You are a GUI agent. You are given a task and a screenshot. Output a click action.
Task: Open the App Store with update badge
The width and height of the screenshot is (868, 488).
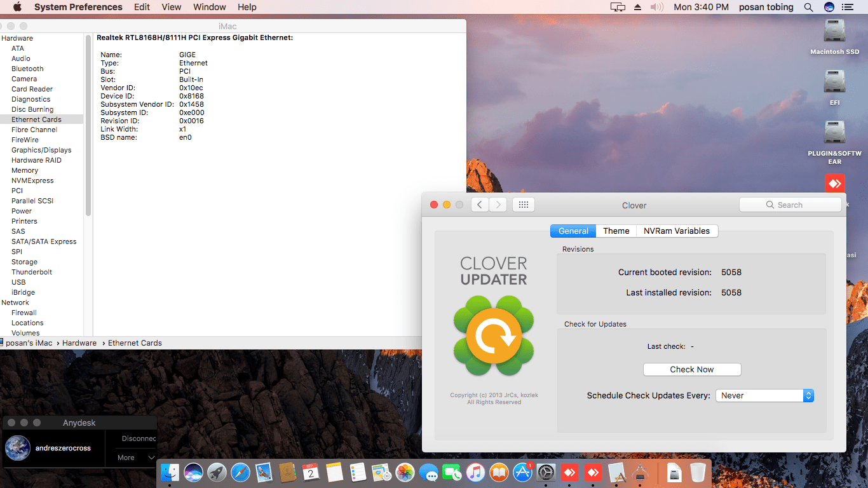coord(522,472)
